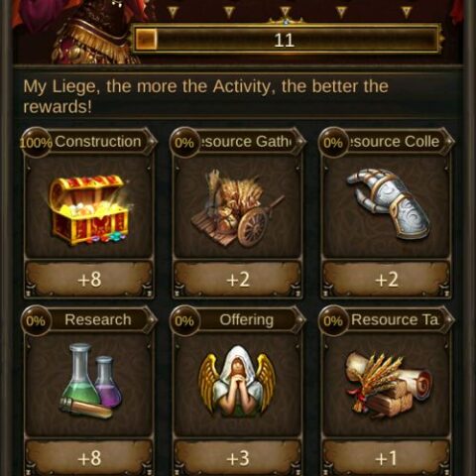The image size is (476, 476).
Task: Expand the Offering header arrow
Action: 300,319
